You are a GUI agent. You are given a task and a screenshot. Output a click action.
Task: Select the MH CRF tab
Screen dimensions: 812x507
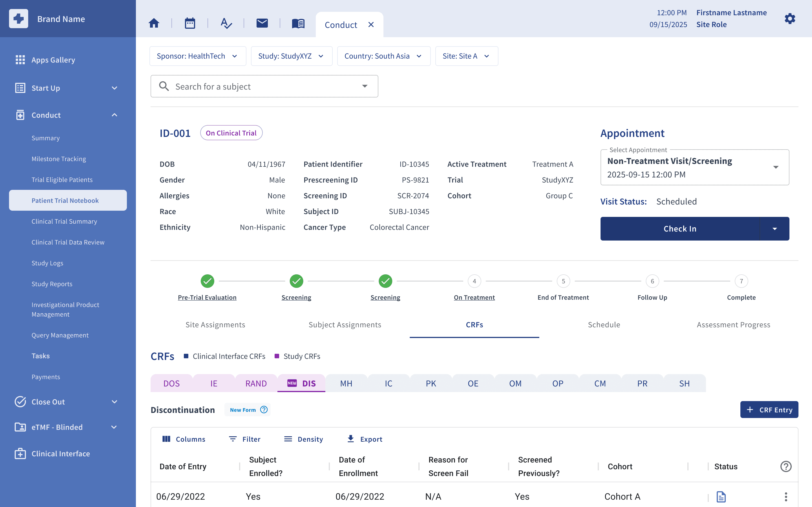pyautogui.click(x=346, y=383)
